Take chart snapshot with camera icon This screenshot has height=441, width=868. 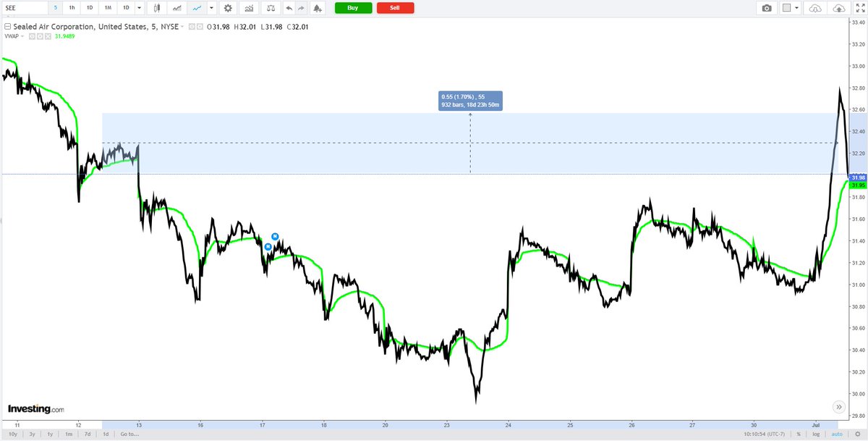point(766,8)
